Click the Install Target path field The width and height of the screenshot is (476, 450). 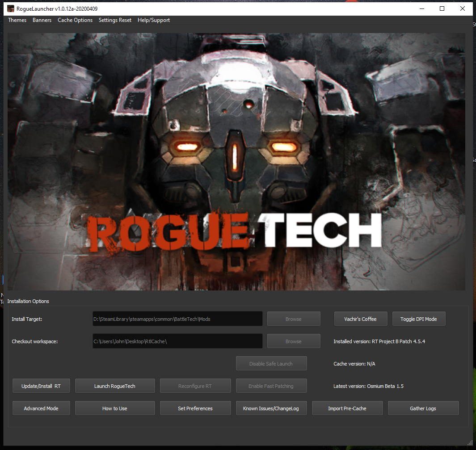(x=177, y=319)
